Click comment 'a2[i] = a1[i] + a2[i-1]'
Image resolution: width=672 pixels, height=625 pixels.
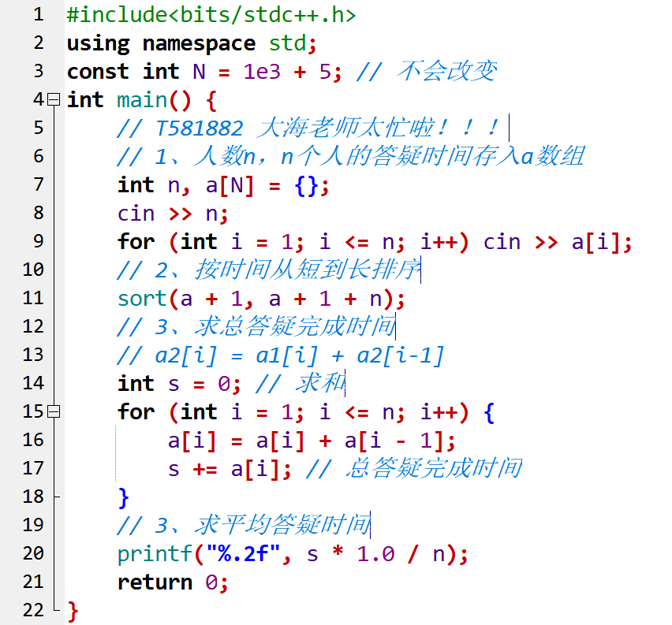point(300,356)
